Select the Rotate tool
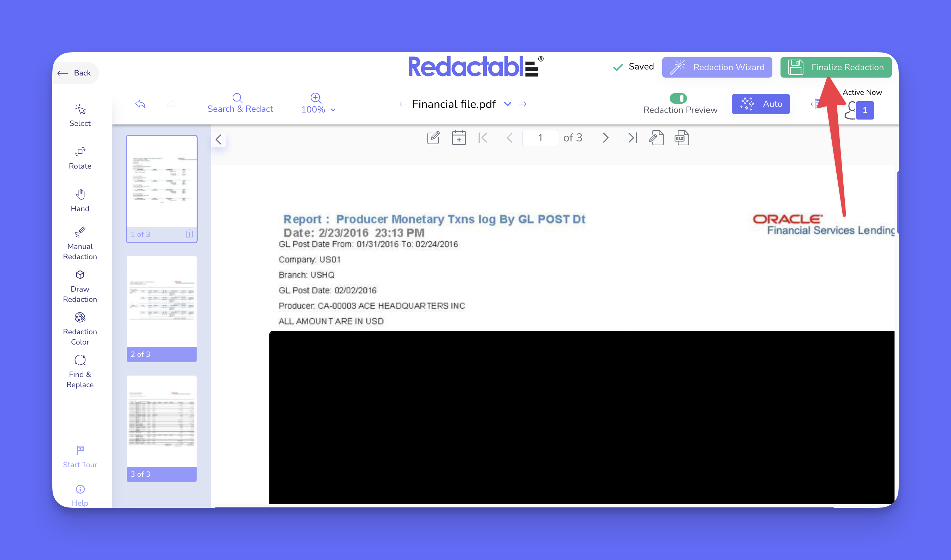 [x=80, y=158]
